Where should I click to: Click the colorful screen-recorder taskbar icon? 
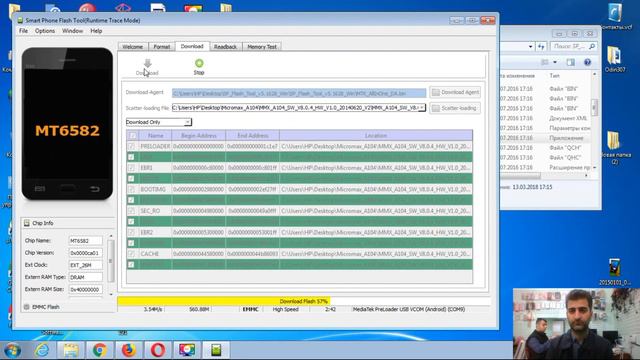pos(187,350)
